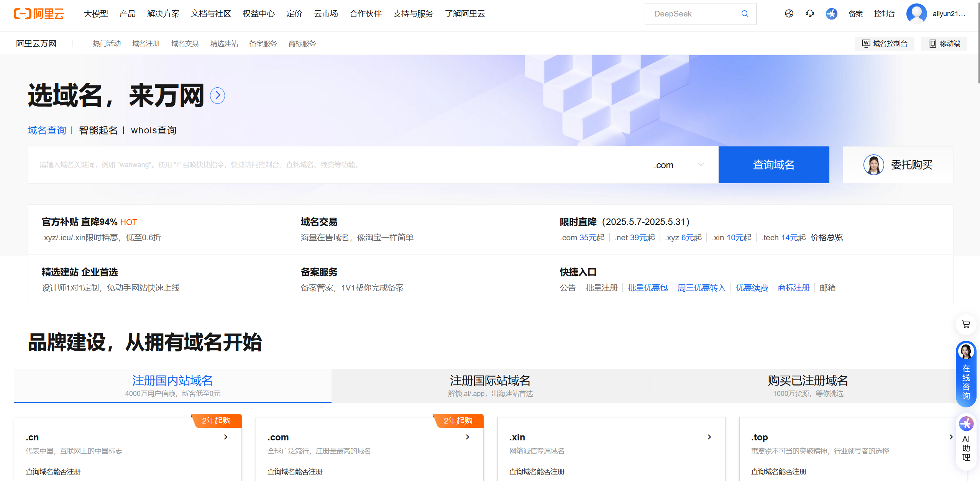Click the 委托购买 advisor avatar
Image resolution: width=980 pixels, height=481 pixels.
point(873,165)
